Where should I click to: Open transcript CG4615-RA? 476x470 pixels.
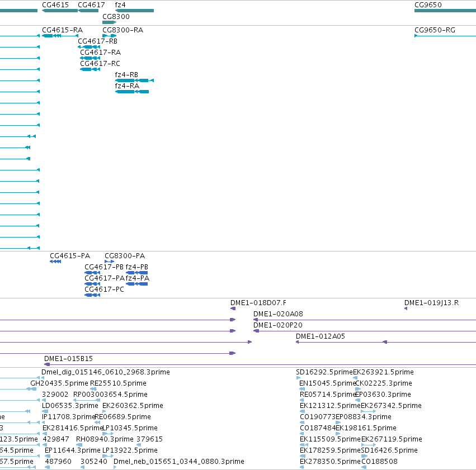point(62,30)
